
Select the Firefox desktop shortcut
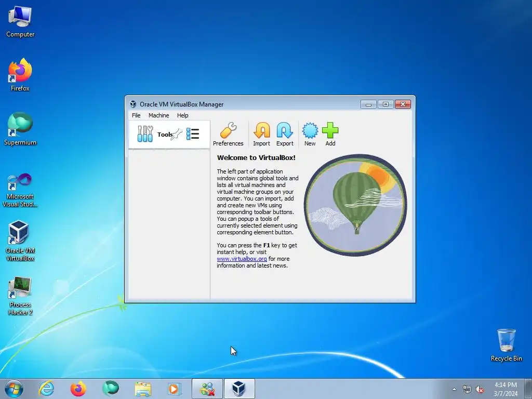(x=20, y=75)
